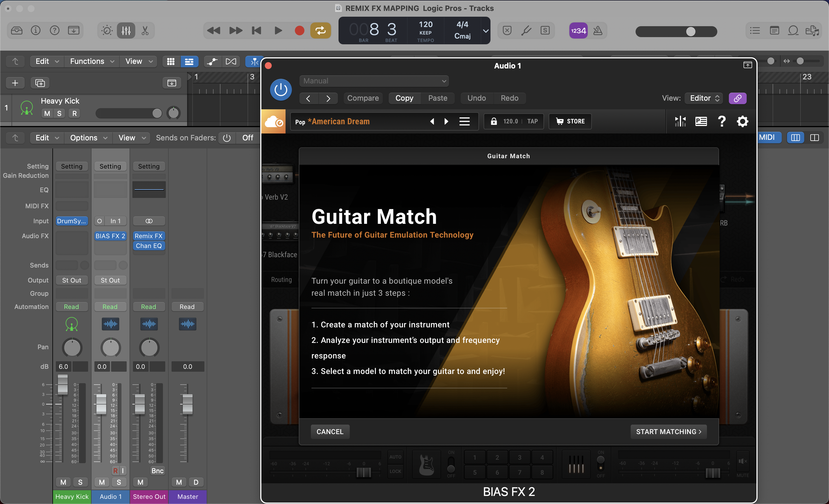Click the CANCEL button
The width and height of the screenshot is (829, 504).
coord(330,432)
